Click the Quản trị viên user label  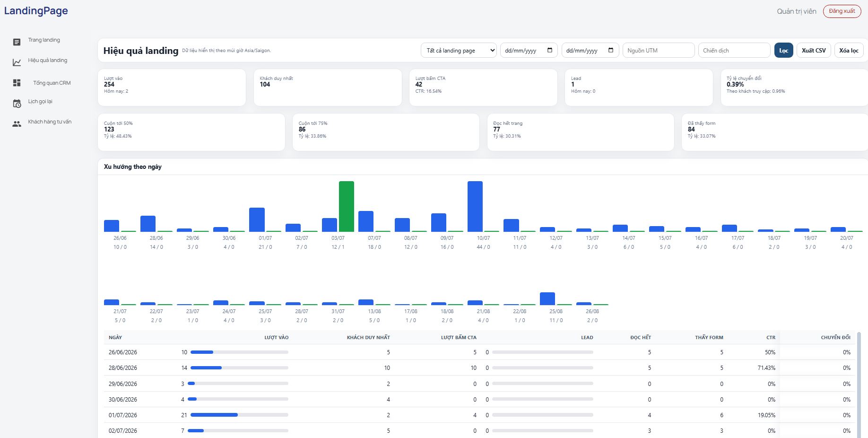point(797,11)
